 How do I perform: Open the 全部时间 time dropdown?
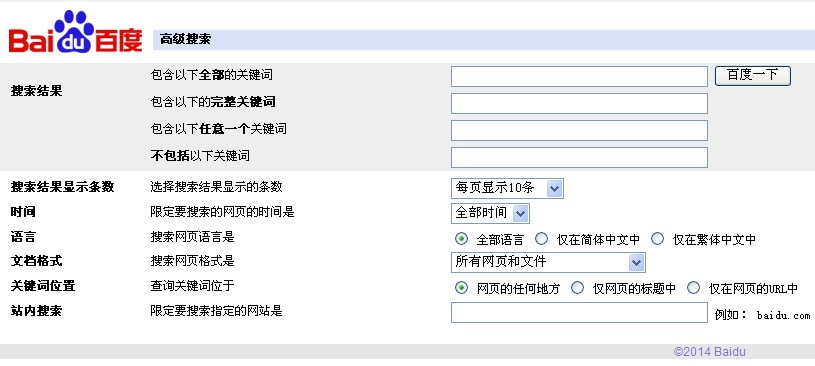490,213
